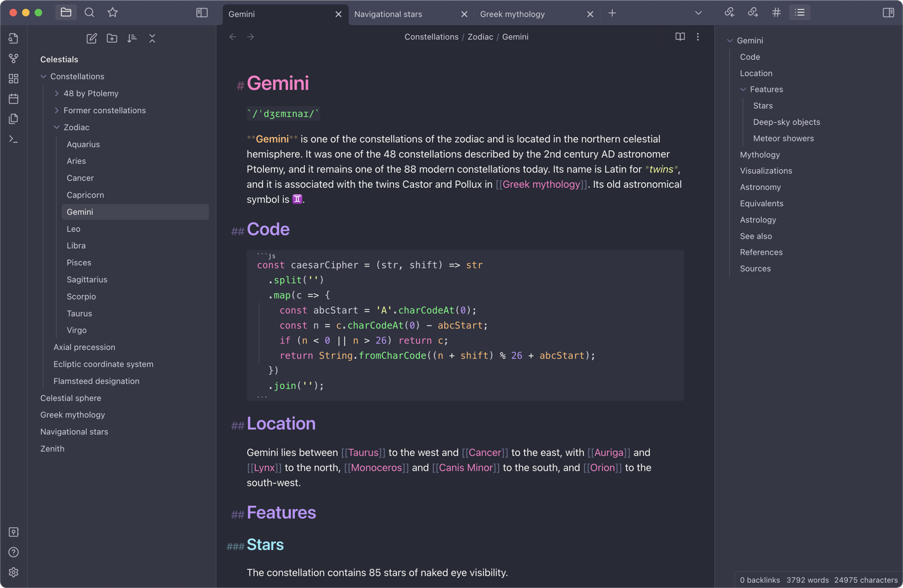Follow the Canis Minor wikilink
Screen dimensions: 903x588
point(466,468)
